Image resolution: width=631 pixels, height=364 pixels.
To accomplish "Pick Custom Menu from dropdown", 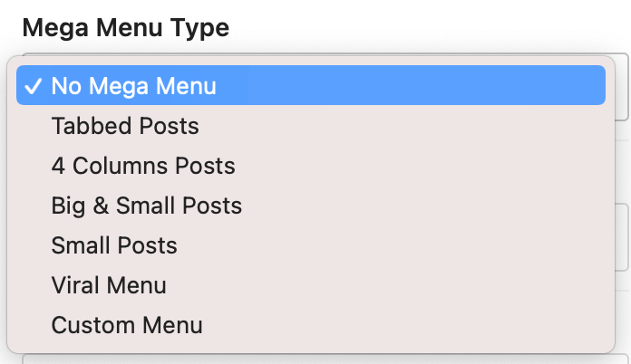I will pos(127,325).
